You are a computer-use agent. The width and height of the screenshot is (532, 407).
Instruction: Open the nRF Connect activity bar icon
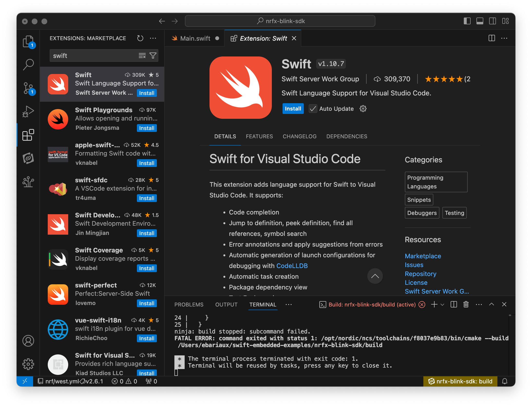[28, 158]
